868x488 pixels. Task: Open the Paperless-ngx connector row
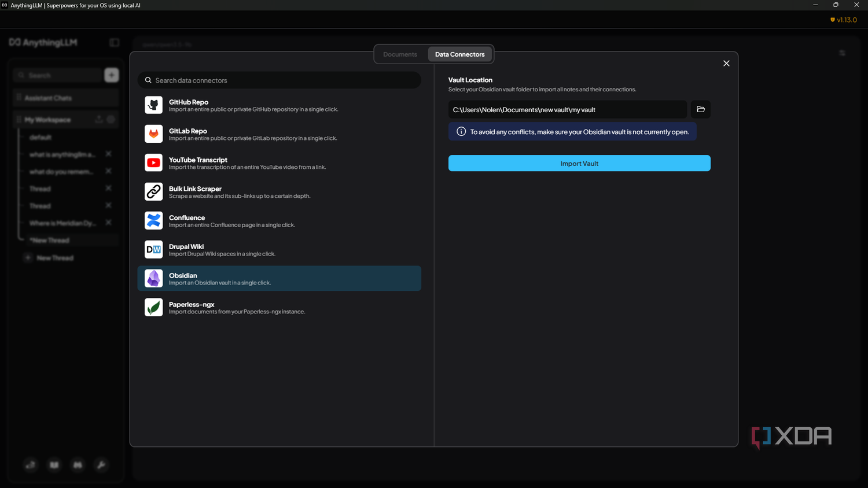[279, 308]
